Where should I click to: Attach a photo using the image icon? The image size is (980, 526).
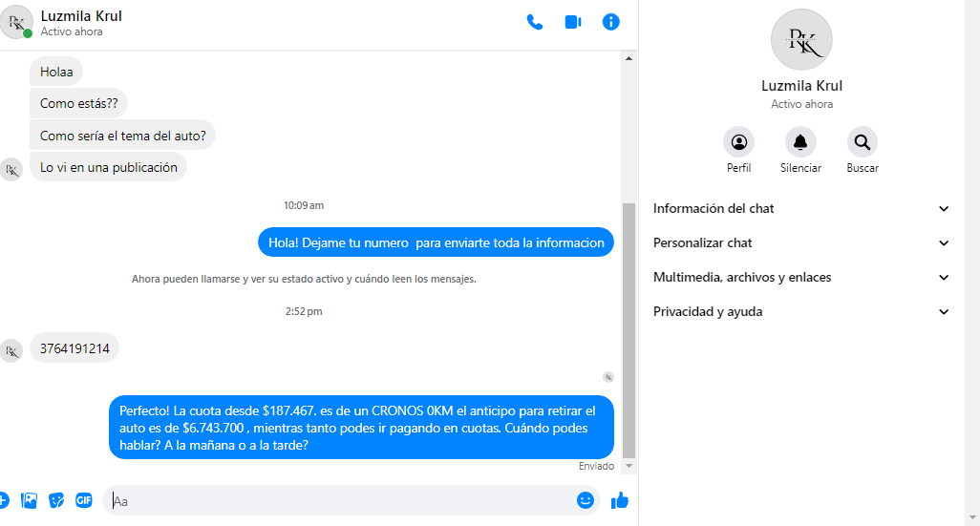pos(29,500)
